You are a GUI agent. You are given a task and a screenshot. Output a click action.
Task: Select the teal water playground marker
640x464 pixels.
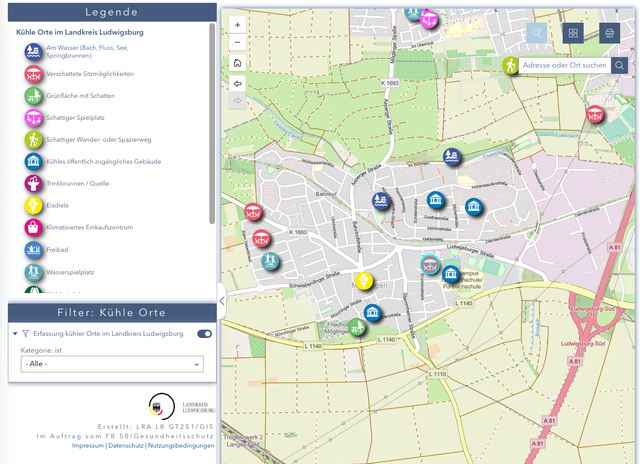tap(270, 260)
